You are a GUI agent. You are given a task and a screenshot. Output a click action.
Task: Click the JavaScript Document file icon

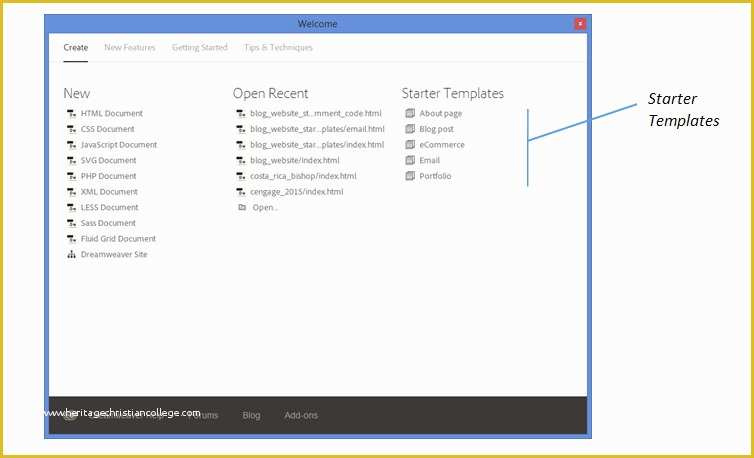pyautogui.click(x=72, y=145)
